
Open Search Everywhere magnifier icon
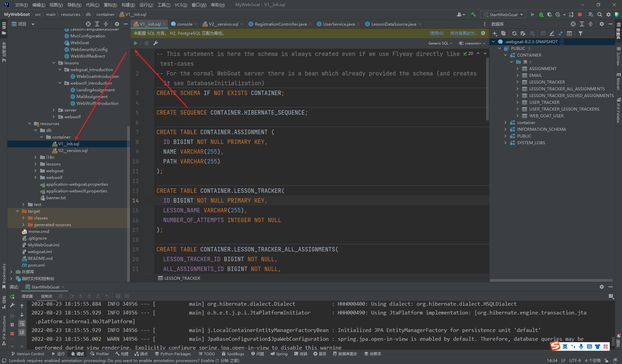click(600, 14)
